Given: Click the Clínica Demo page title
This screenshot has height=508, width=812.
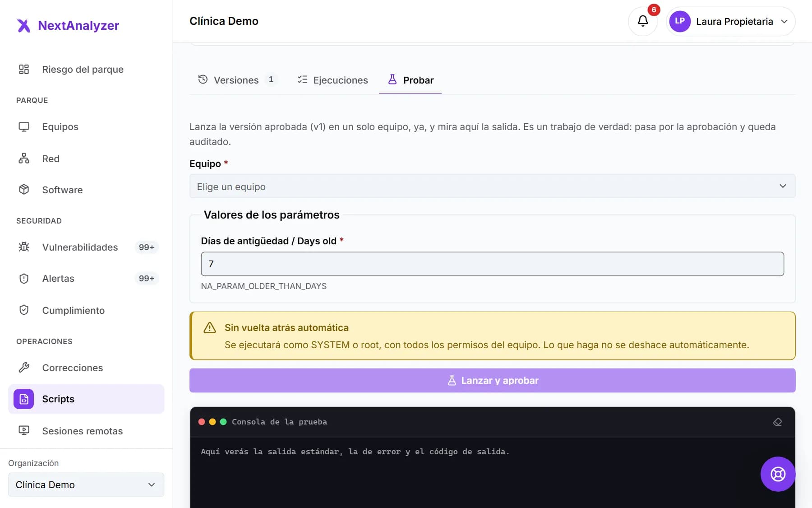Looking at the screenshot, I should [224, 21].
